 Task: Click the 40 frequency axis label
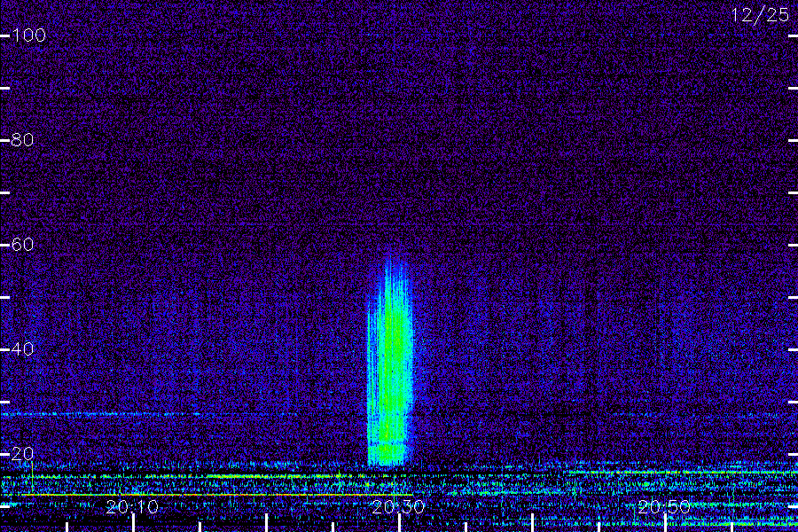click(x=22, y=349)
